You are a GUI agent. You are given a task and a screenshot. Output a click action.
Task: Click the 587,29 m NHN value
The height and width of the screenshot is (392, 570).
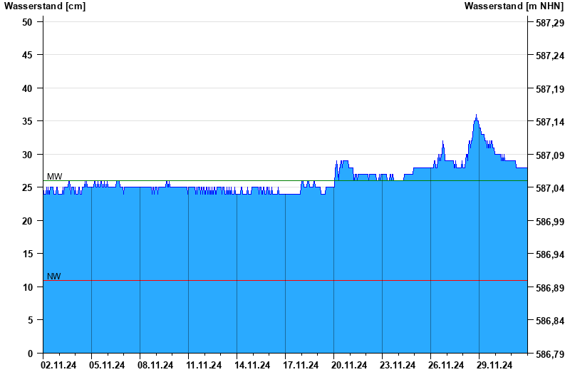tap(550, 23)
